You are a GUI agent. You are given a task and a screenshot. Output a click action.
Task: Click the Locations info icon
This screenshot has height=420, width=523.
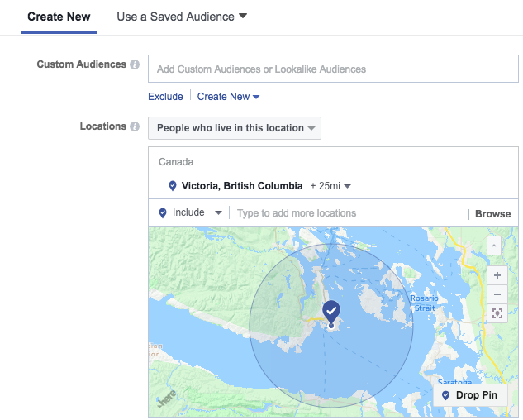tap(135, 127)
